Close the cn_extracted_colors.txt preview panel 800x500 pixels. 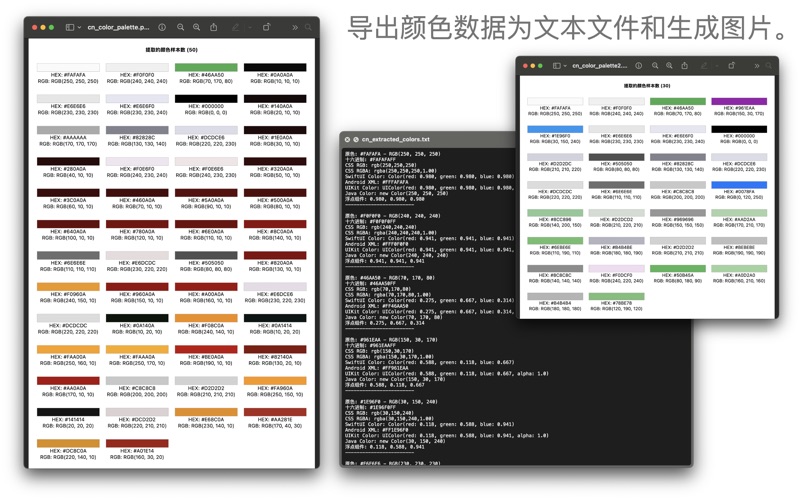click(x=348, y=140)
